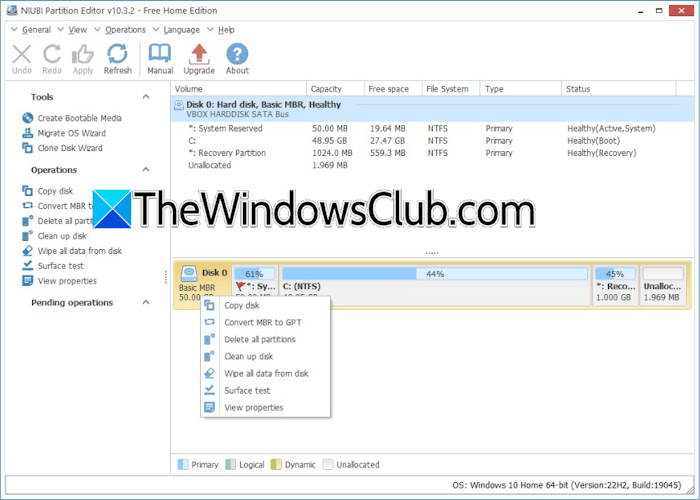The image size is (700, 500).
Task: Choose Delete all partitions in context menu
Action: [x=266, y=339]
